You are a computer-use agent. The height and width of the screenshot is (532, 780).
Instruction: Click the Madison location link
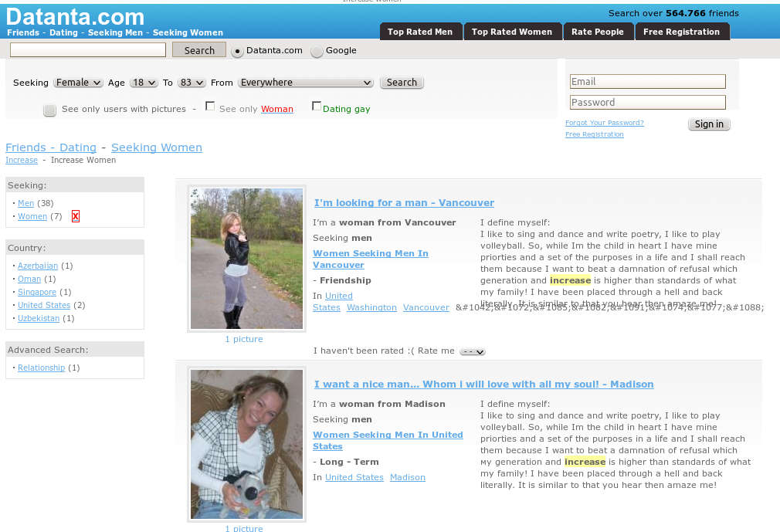(408, 478)
